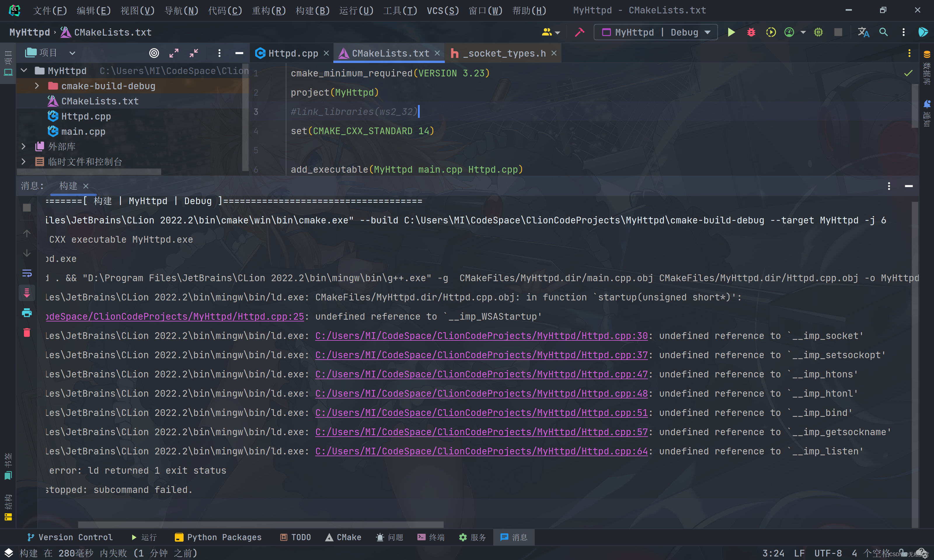Viewport: 934px width, 560px height.
Task: Click the translate icon in toolbar
Action: (863, 32)
